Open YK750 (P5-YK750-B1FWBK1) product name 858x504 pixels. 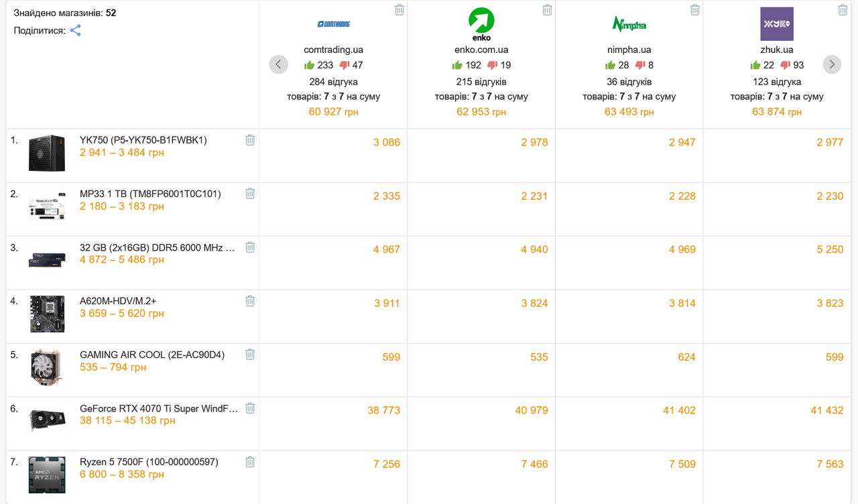[143, 140]
